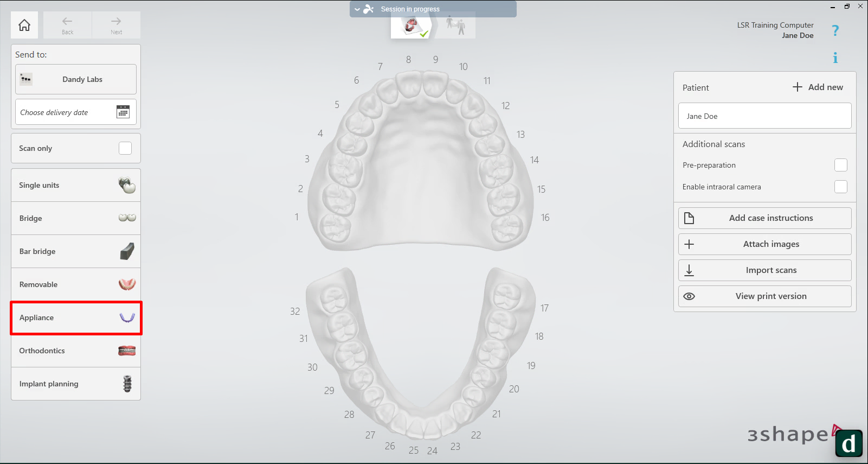Open the help question mark icon
The image size is (868, 464).
(835, 30)
